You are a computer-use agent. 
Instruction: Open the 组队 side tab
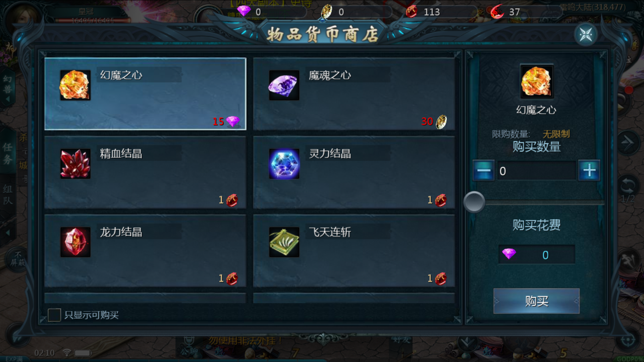7,194
